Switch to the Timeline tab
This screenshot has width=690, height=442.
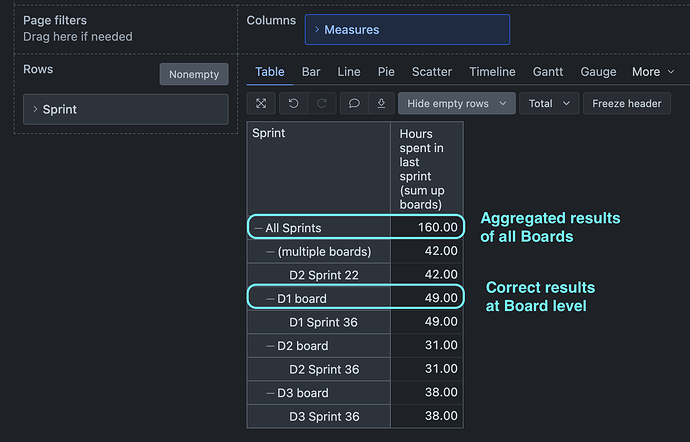click(x=492, y=72)
